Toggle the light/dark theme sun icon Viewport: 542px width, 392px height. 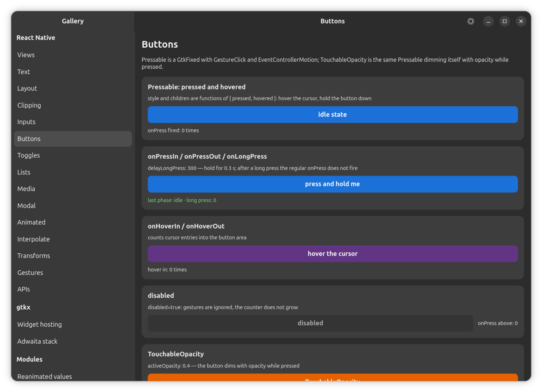[471, 21]
